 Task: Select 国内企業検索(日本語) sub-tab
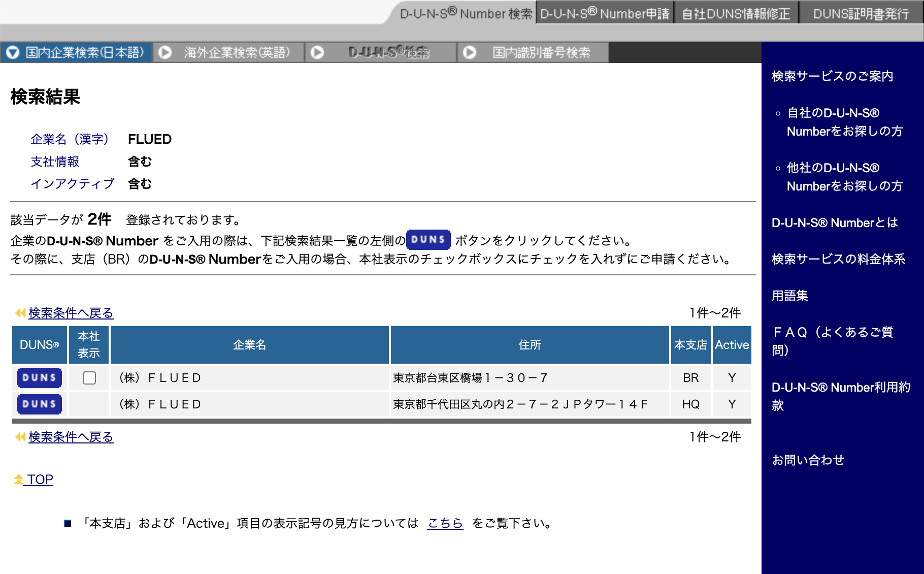(x=76, y=52)
